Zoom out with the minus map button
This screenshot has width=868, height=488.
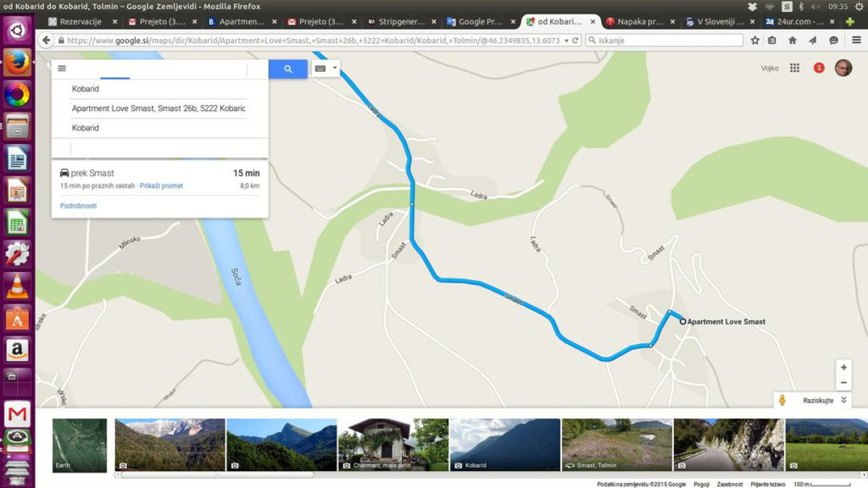pyautogui.click(x=843, y=383)
